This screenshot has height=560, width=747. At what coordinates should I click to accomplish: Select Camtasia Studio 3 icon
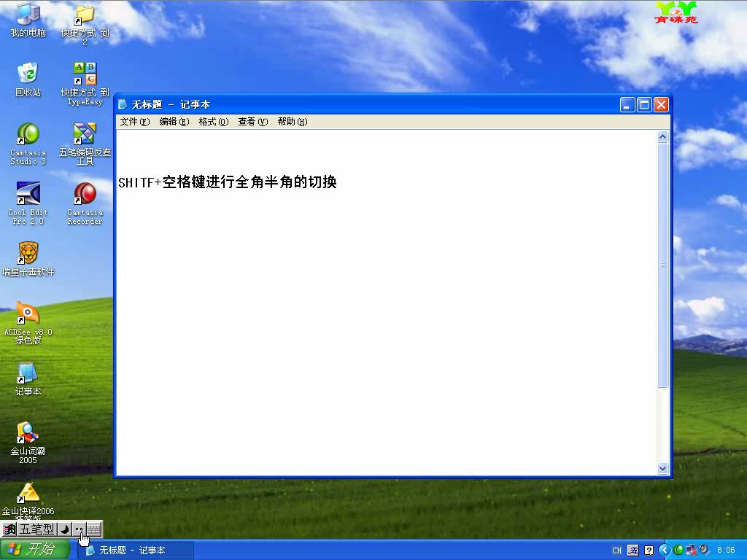[28, 144]
